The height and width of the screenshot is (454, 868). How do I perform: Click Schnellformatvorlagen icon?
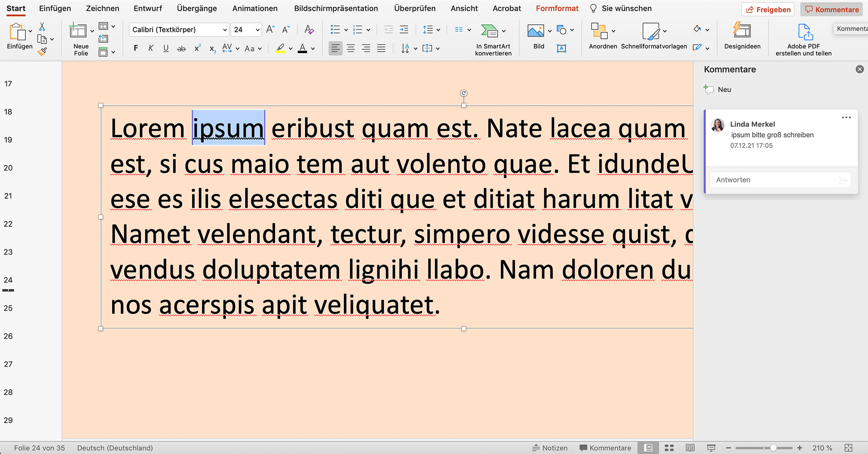coord(651,31)
